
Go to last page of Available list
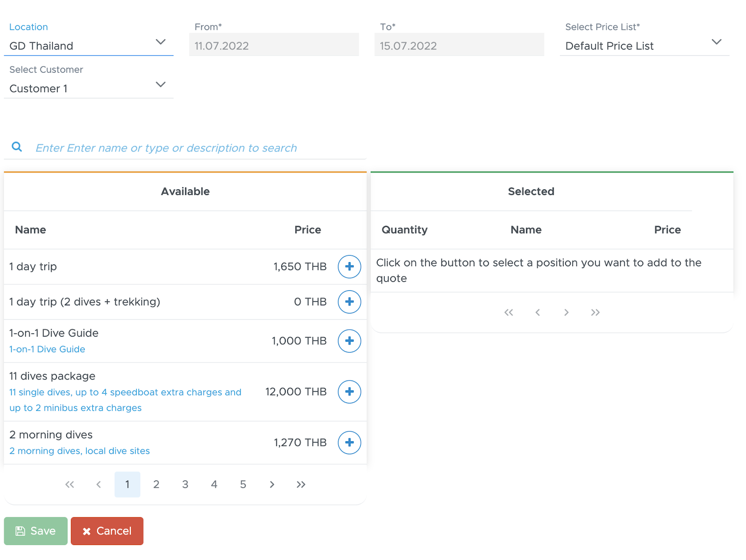(301, 484)
